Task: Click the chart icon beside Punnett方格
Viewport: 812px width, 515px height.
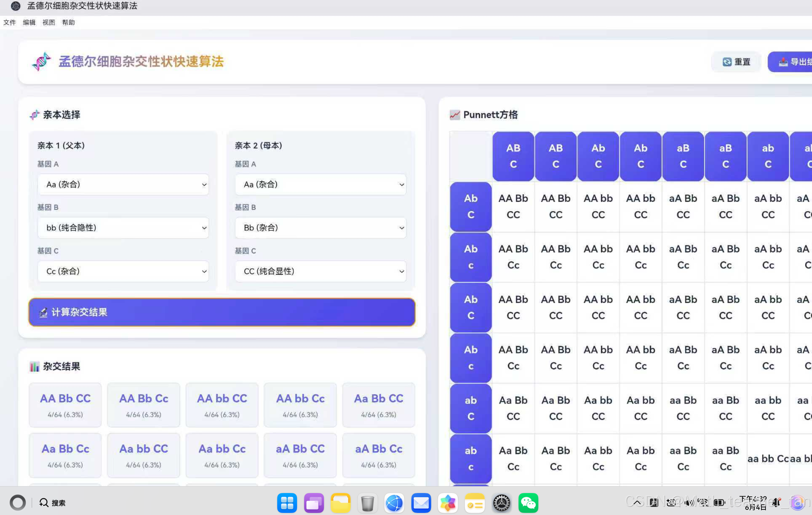Action: 455,115
